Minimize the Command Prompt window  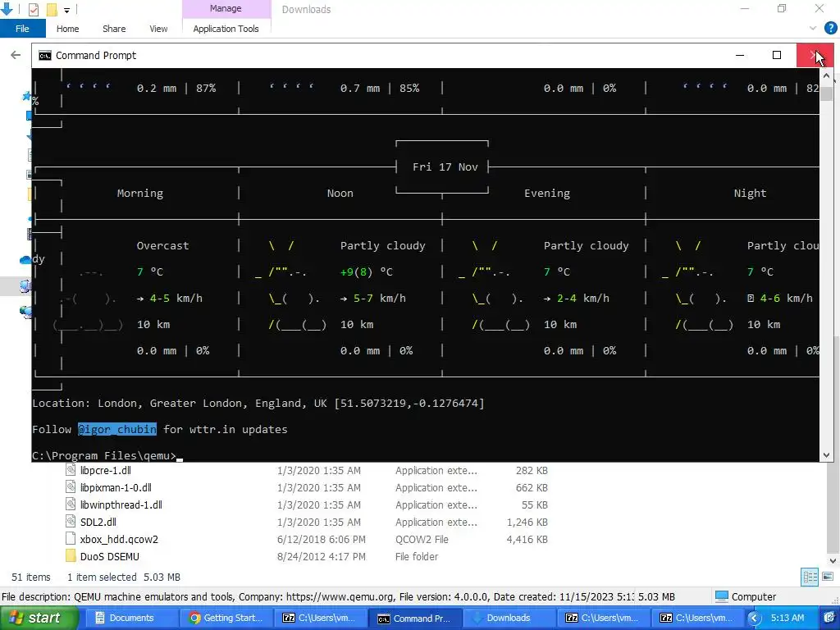740,55
